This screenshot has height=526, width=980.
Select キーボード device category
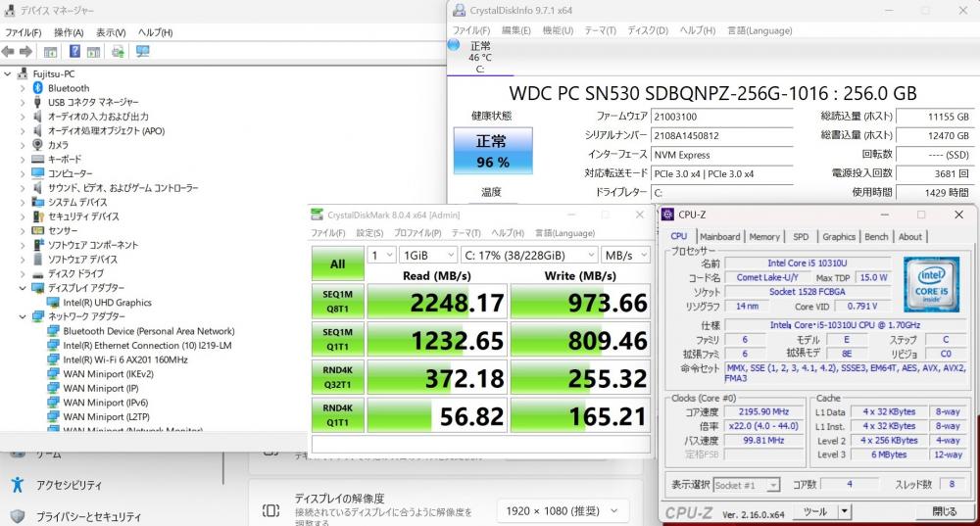[x=65, y=160]
